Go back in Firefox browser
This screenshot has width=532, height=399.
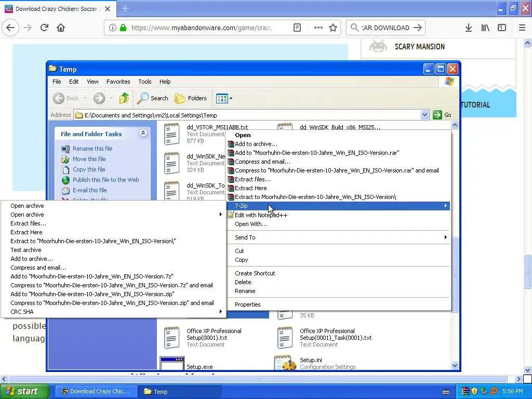(x=10, y=28)
